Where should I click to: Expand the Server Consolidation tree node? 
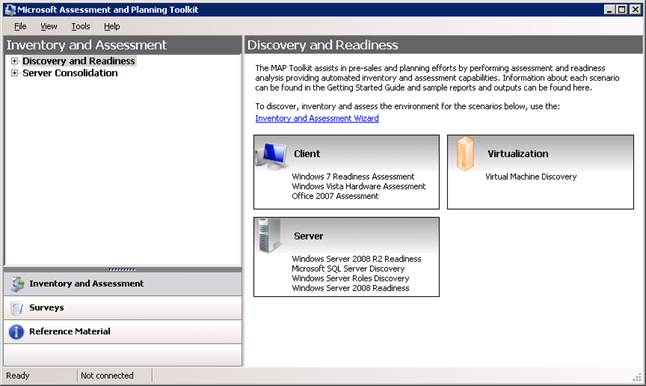click(x=14, y=73)
